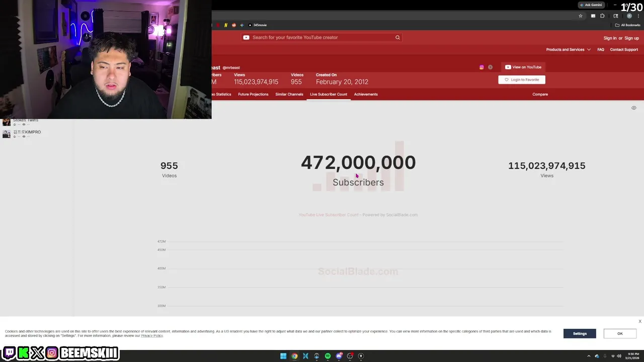The width and height of the screenshot is (644, 362).
Task: Select the KIMPRO sidebar entry
Action: 27,132
